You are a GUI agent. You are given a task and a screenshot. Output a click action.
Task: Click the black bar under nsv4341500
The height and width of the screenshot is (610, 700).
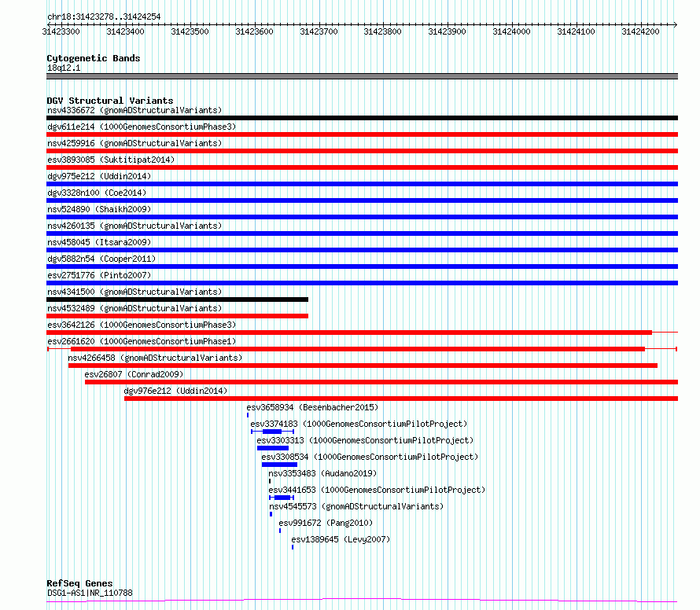[x=177, y=299]
